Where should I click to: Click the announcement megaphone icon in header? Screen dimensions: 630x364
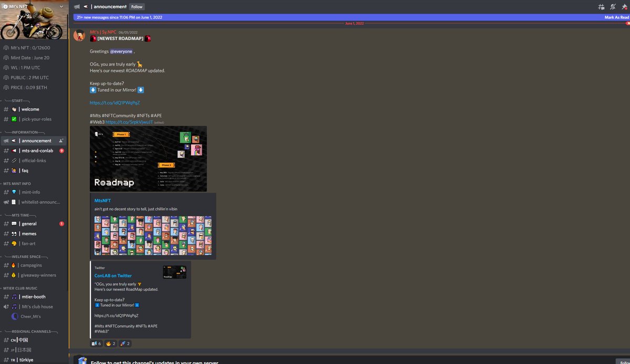[77, 7]
